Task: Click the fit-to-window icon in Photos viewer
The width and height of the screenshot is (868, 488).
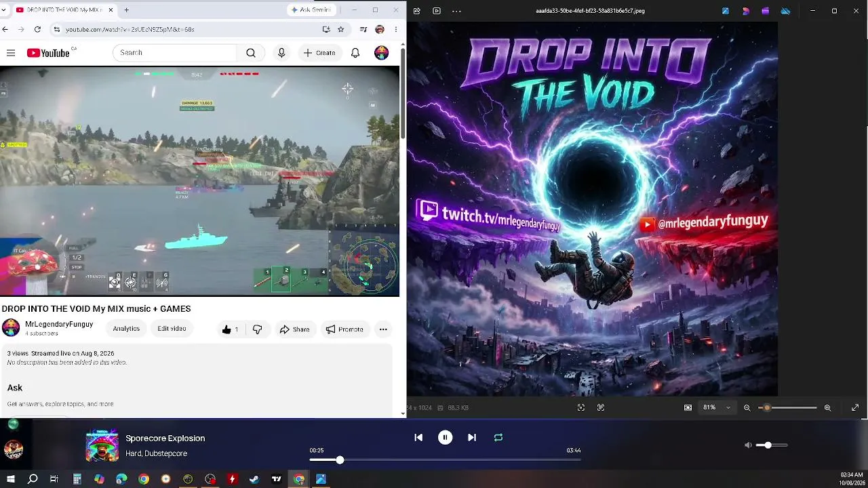Action: 688,407
